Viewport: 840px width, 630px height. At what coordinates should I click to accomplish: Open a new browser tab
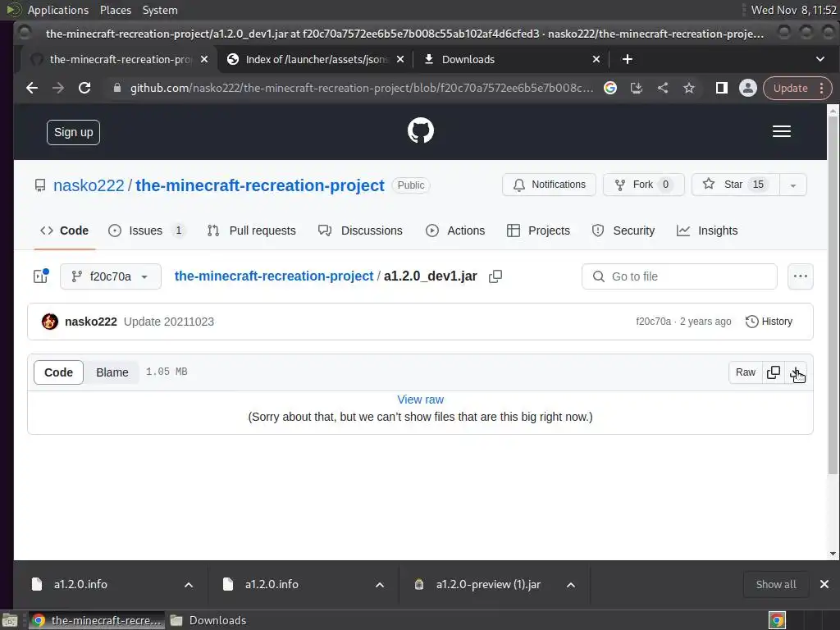(x=628, y=59)
